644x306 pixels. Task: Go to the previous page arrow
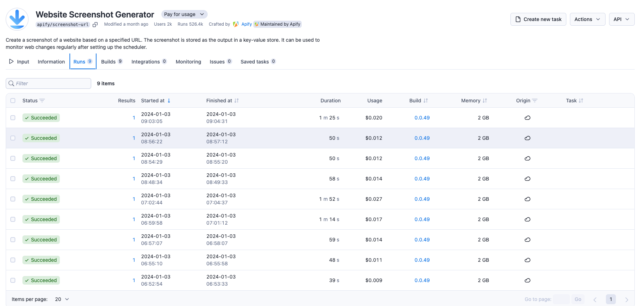click(595, 300)
